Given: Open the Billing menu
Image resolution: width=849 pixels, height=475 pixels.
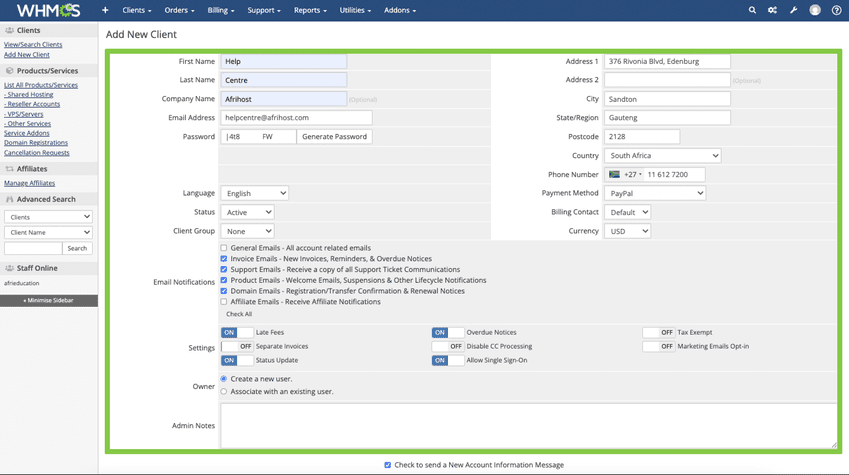Looking at the screenshot, I should [220, 10].
